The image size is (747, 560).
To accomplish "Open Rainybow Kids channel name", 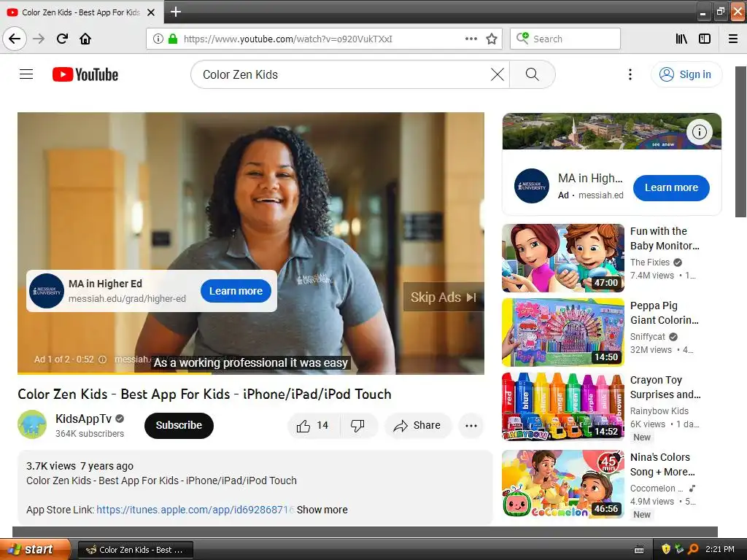I will click(x=659, y=411).
